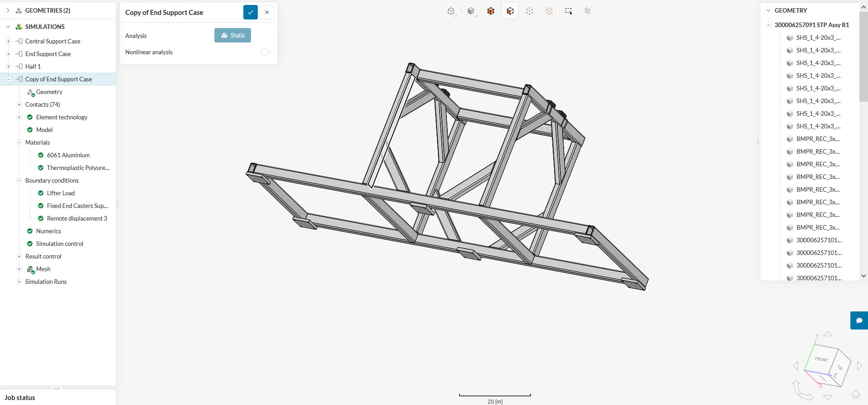Screen dimensions: 868x405
Task: Click the Central Support Case simulation icon
Action: coord(19,41)
